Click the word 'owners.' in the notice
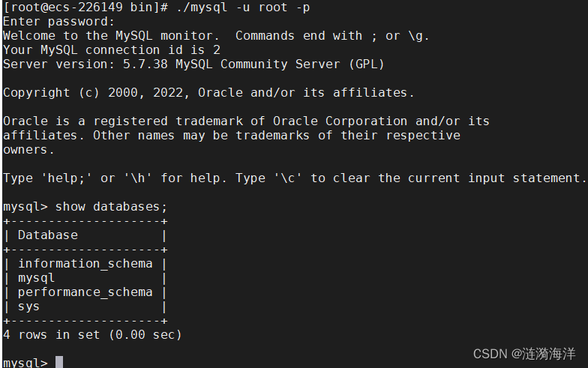This screenshot has width=588, height=368. (x=28, y=149)
